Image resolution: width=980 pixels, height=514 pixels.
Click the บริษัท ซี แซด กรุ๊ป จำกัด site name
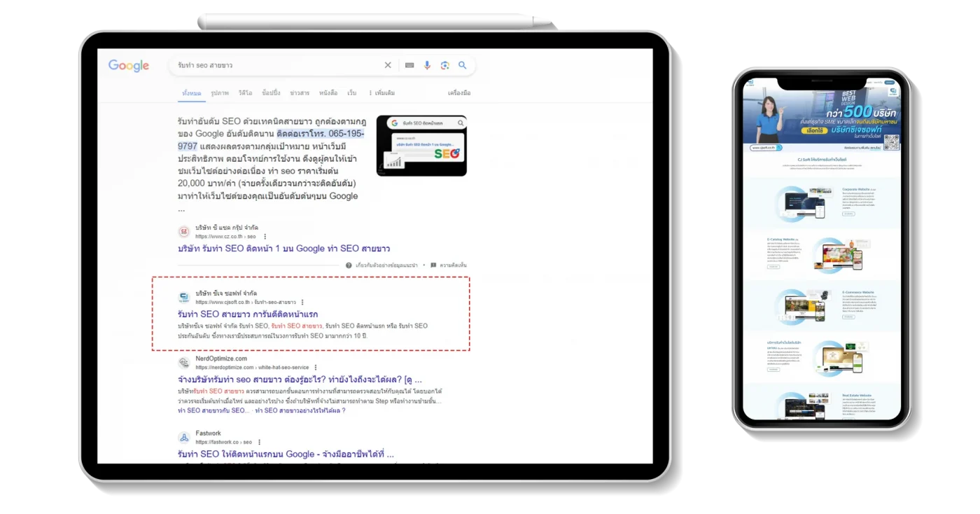227,228
